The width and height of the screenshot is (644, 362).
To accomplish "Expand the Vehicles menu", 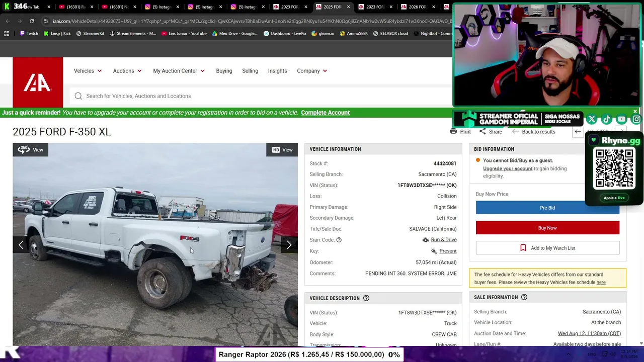I will [x=88, y=71].
